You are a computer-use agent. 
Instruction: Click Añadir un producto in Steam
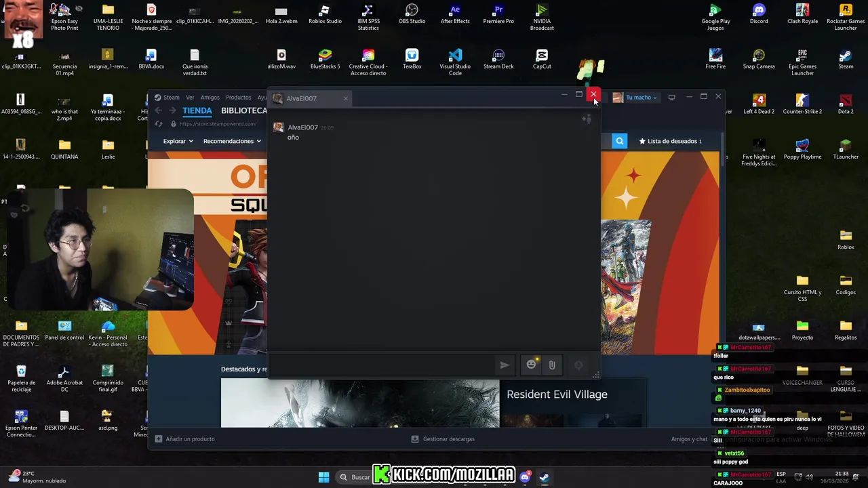point(185,439)
